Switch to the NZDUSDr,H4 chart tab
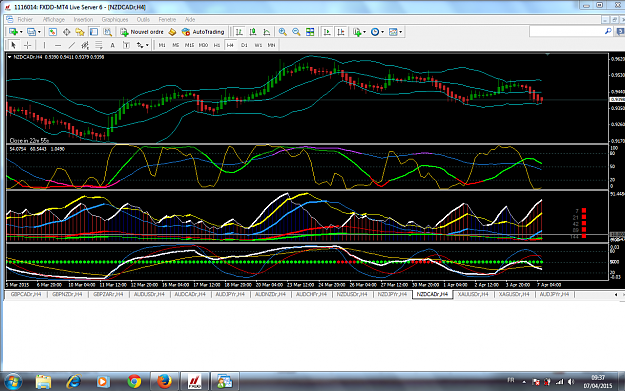Image resolution: width=625 pixels, height=391 pixels. (352, 294)
